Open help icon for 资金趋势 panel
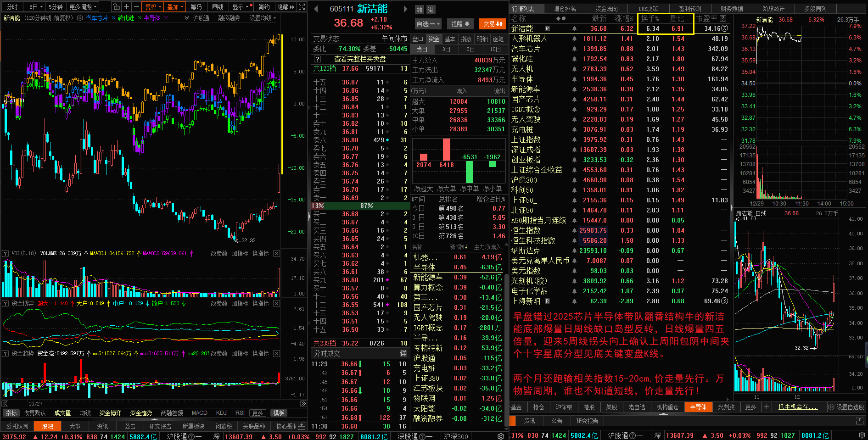Screen dimensions: 868x440 [6, 353]
